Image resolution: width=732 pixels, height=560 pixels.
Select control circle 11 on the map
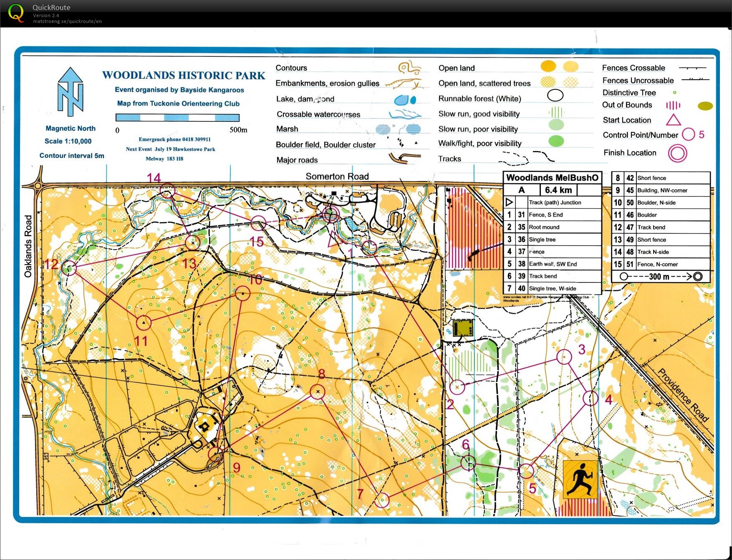point(144,323)
